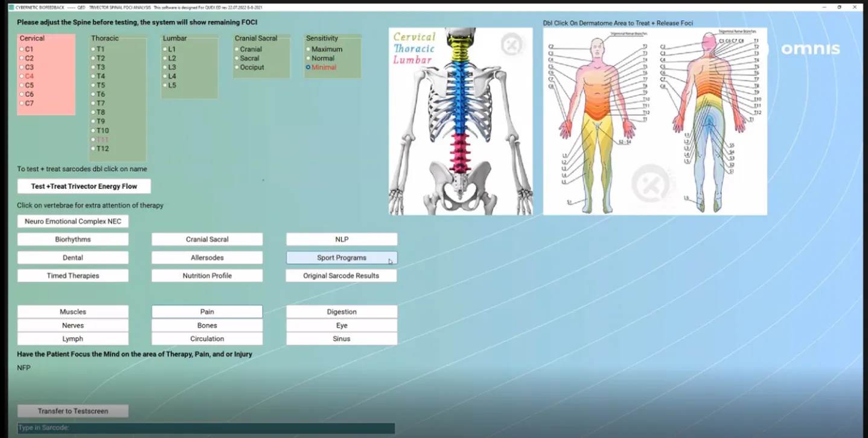The height and width of the screenshot is (438, 868).
Task: Click the Original Sarcode Results button
Action: coord(341,276)
